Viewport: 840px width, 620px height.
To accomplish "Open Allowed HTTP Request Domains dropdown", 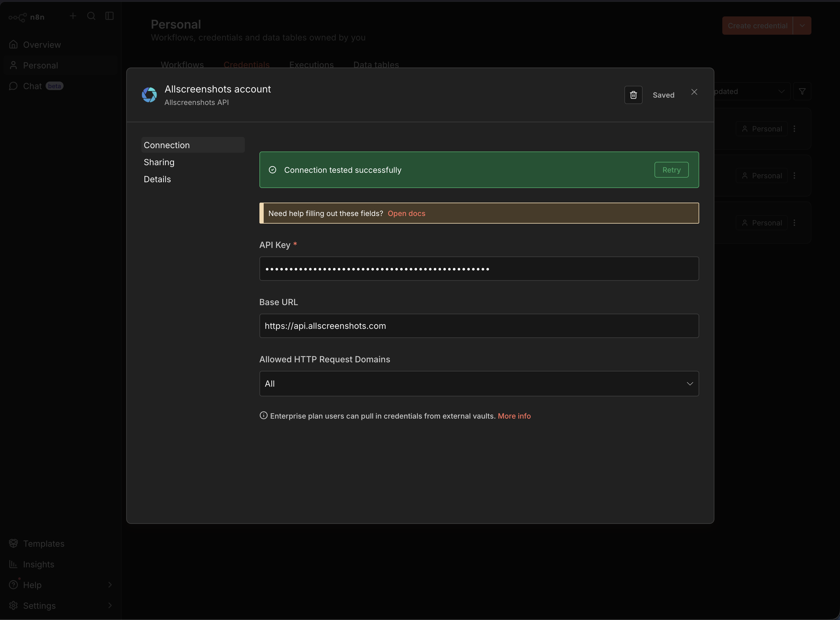I will tap(479, 384).
